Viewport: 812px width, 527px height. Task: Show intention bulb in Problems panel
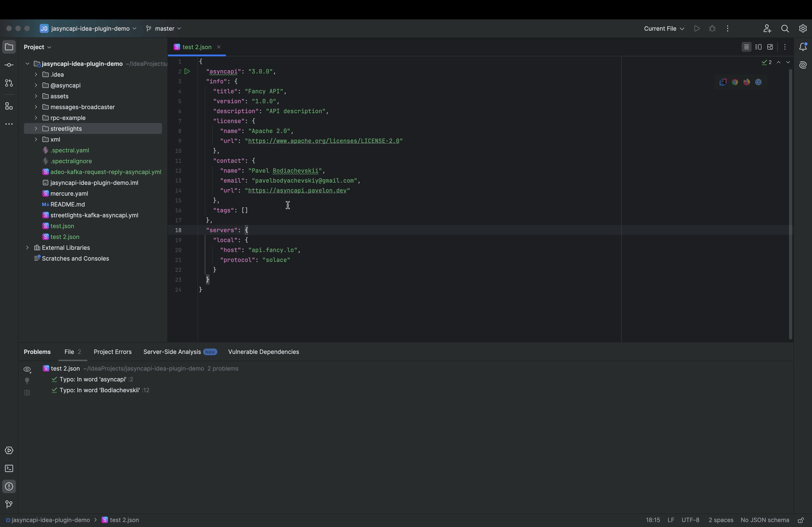pos(27,381)
